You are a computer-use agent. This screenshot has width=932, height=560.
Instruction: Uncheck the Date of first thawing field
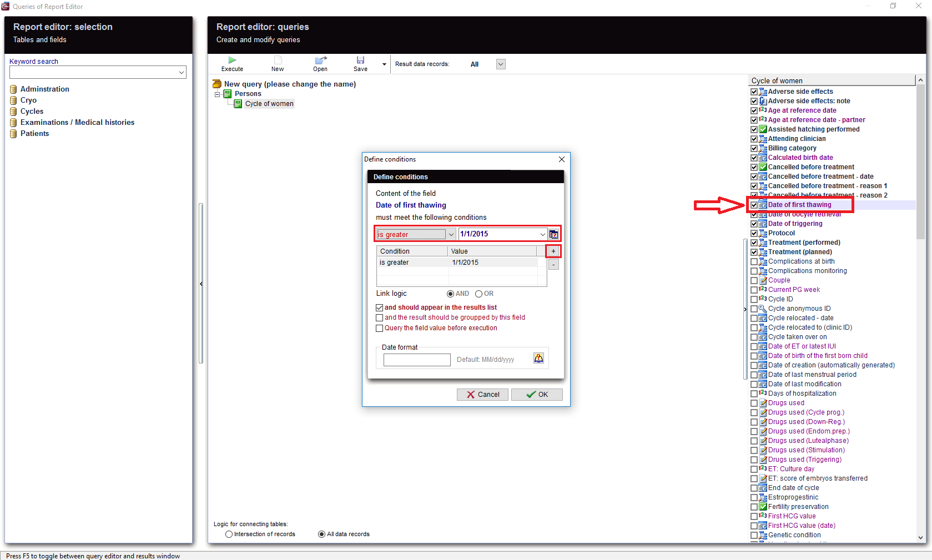point(754,205)
